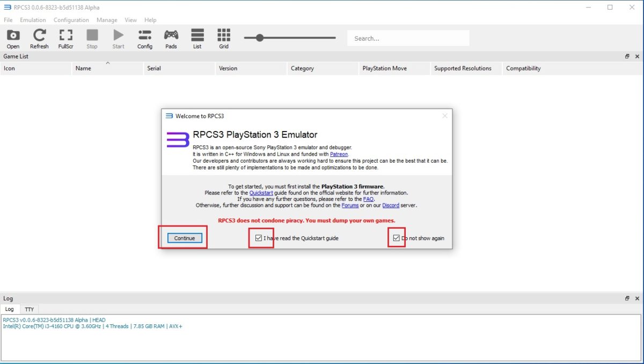Open the Quickstart guide link

click(x=261, y=192)
